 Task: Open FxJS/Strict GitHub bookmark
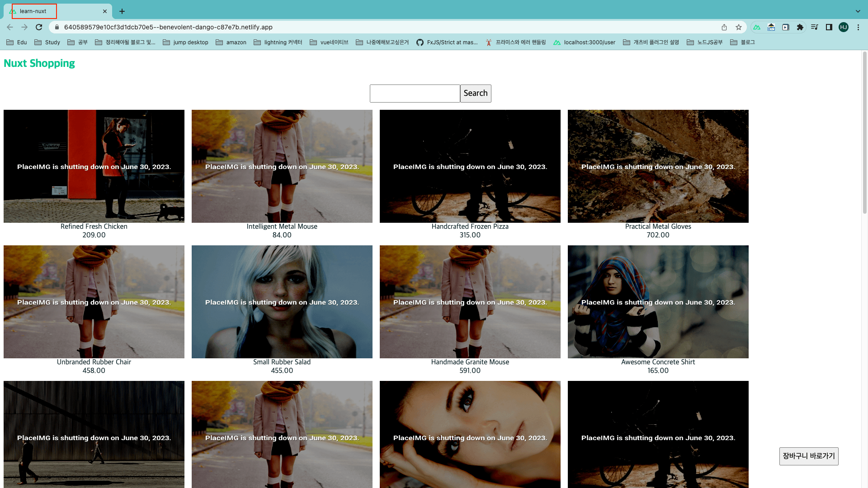(447, 42)
